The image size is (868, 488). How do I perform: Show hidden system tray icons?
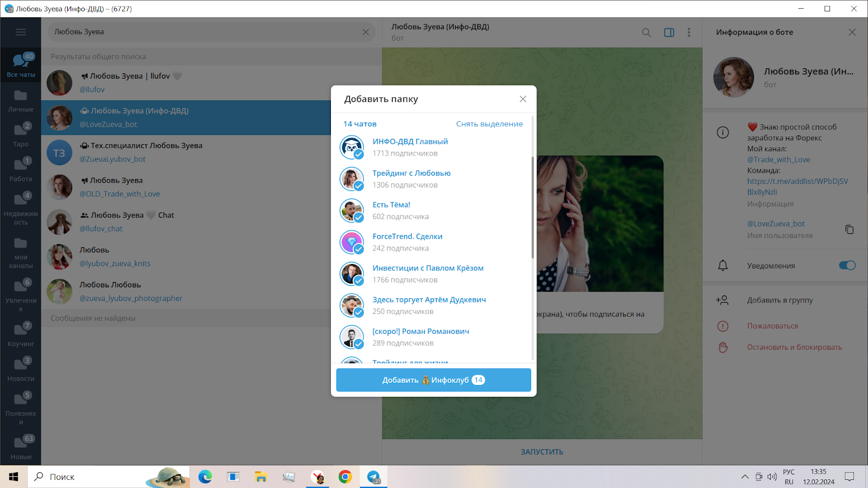click(744, 477)
